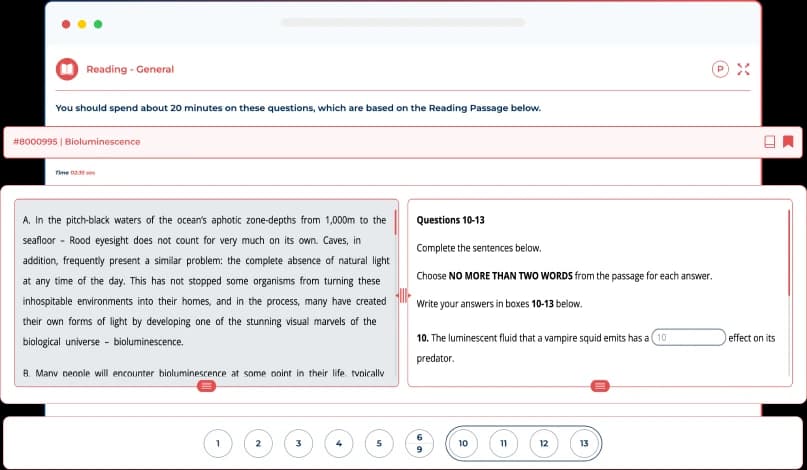Expand the questions panel bottom handle

(600, 385)
